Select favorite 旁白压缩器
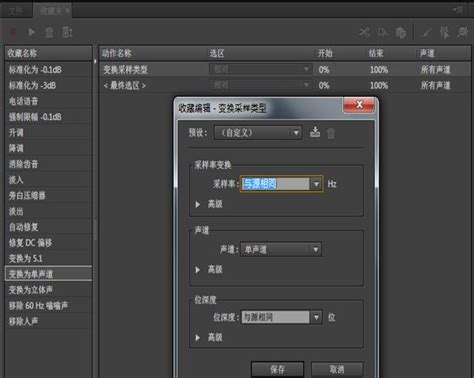This screenshot has width=474, height=378. click(x=48, y=195)
